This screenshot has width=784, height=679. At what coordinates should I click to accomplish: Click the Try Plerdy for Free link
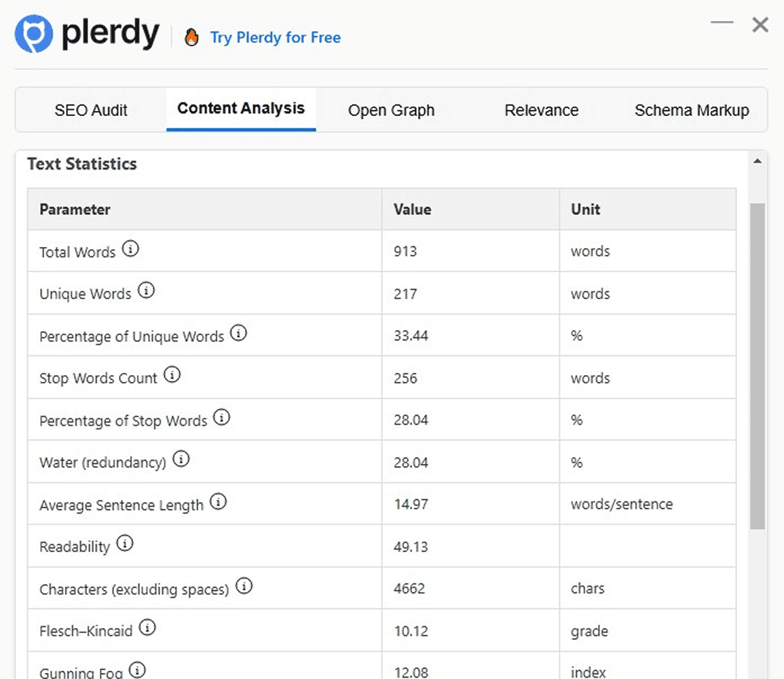(275, 37)
